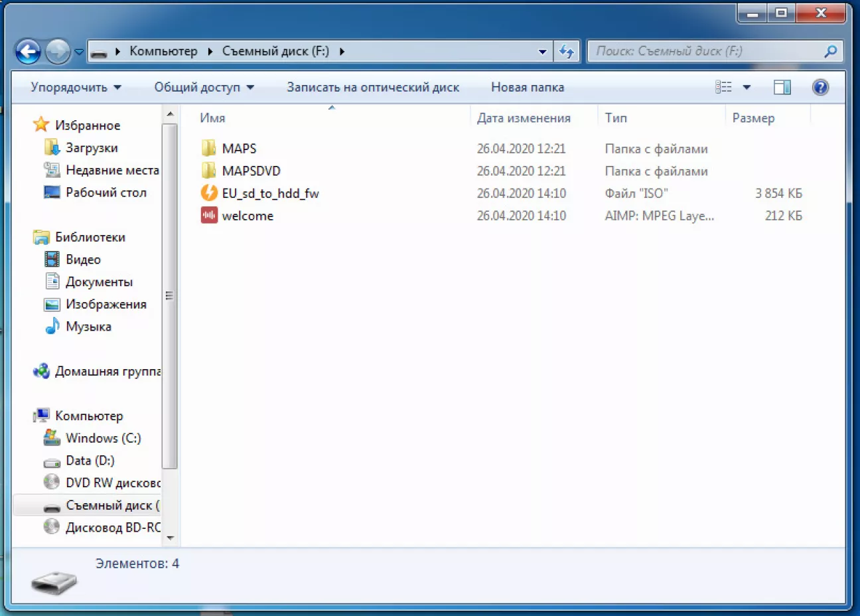Expand the address bar history dropdown
Screen dimensions: 860x616
(x=542, y=51)
